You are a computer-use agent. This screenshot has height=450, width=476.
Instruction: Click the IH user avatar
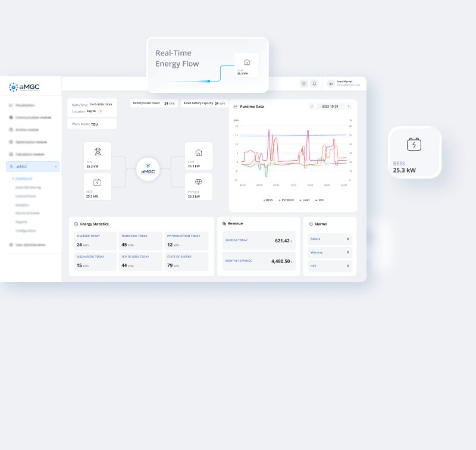click(x=331, y=84)
